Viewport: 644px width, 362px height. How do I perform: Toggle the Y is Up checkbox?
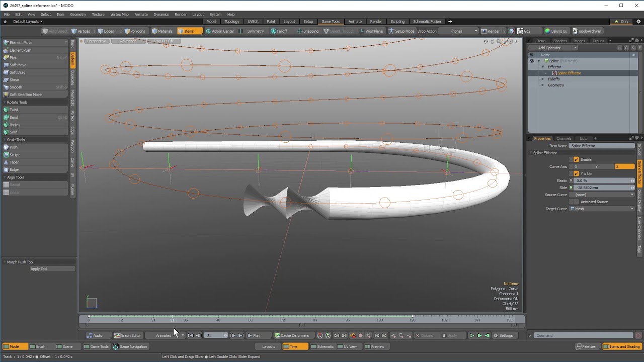tap(576, 173)
